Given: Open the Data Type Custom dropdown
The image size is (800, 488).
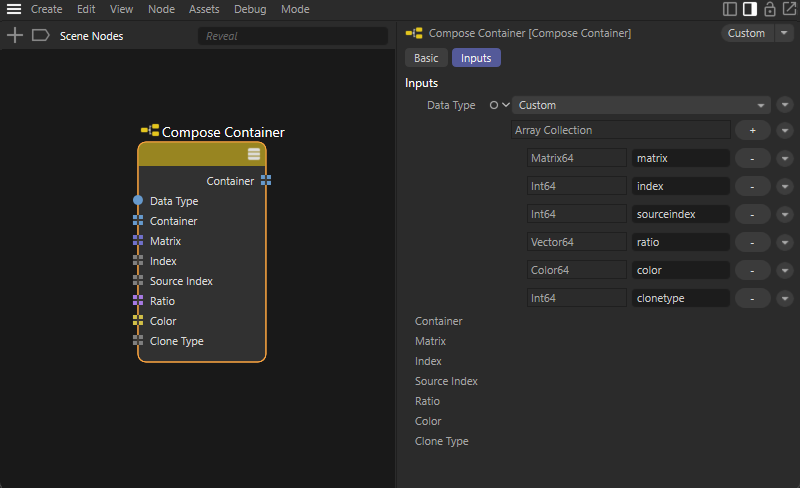Looking at the screenshot, I should (640, 105).
